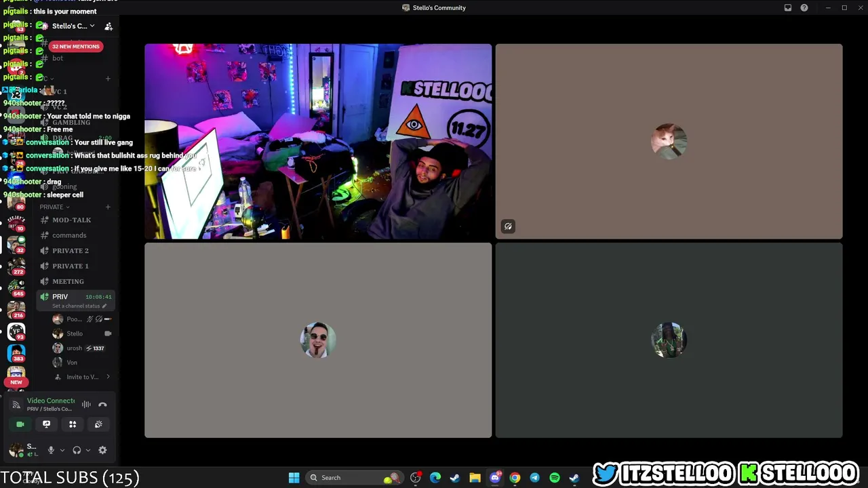
Task: Toggle the camera button in voice panel
Action: [x=20, y=424]
